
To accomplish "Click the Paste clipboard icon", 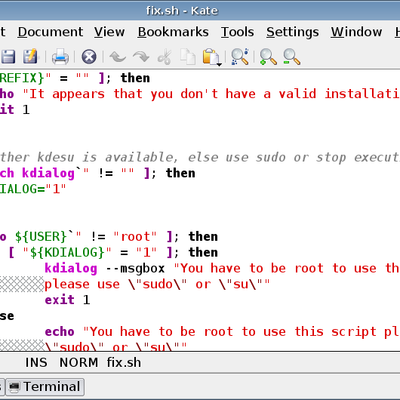I will point(212,57).
